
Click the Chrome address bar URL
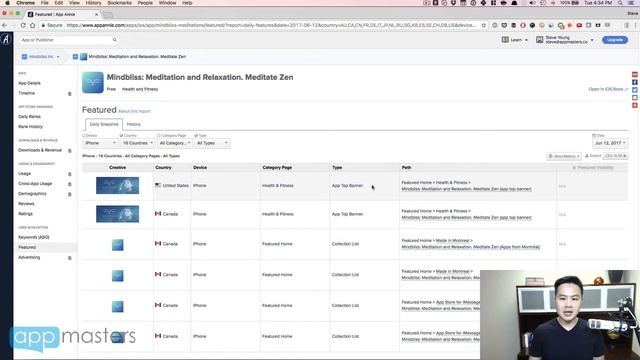(x=271, y=25)
